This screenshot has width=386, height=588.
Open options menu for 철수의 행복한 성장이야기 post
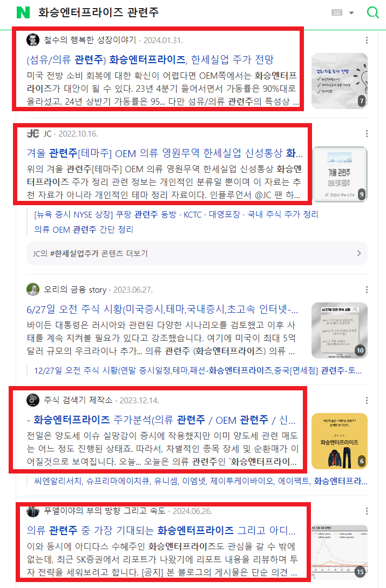(x=367, y=40)
